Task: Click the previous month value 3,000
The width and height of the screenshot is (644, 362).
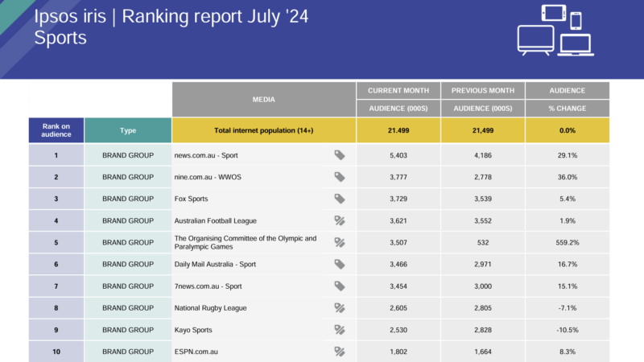Action: (x=483, y=286)
